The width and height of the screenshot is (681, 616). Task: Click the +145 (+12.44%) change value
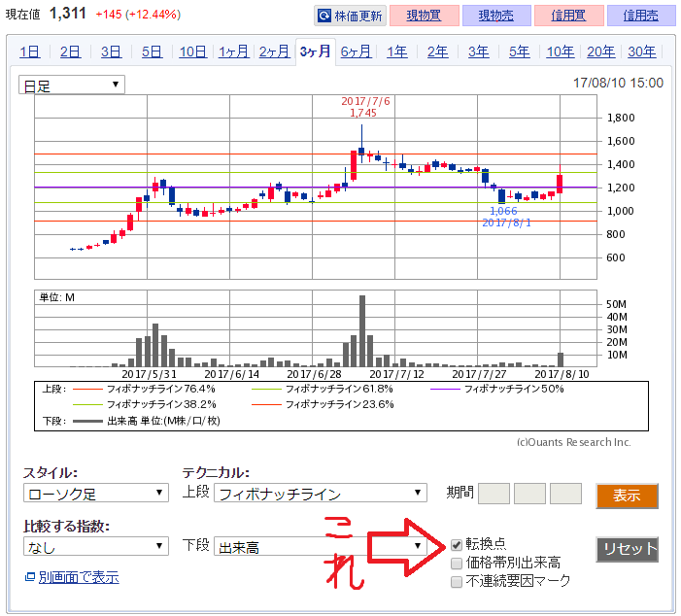[138, 15]
